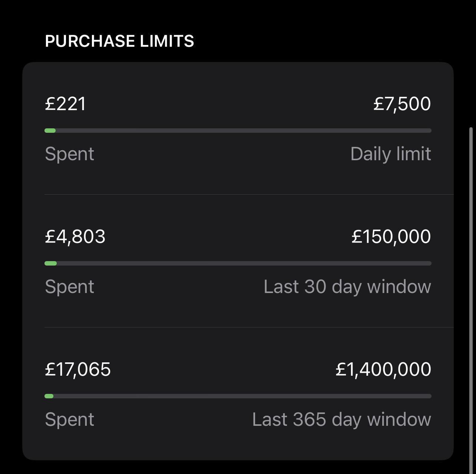Click the £4,803 spent figure
Screen dimensions: 476x474
75,236
